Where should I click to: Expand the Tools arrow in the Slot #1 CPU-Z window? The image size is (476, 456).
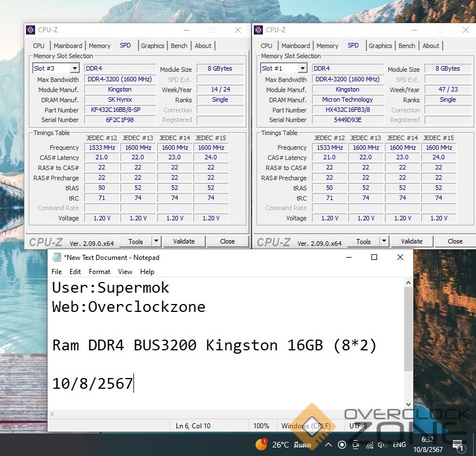384,241
